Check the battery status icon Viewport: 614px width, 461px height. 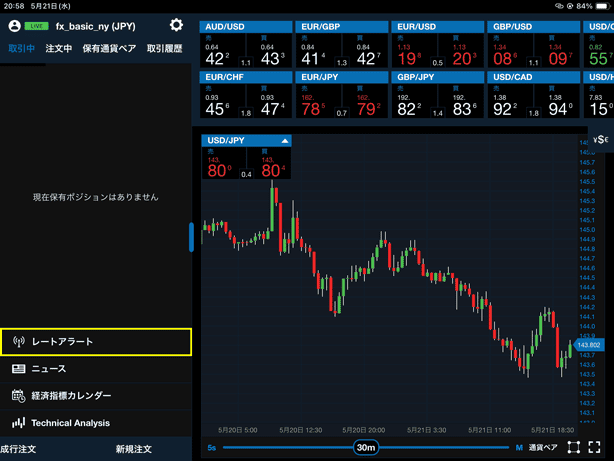coord(602,6)
